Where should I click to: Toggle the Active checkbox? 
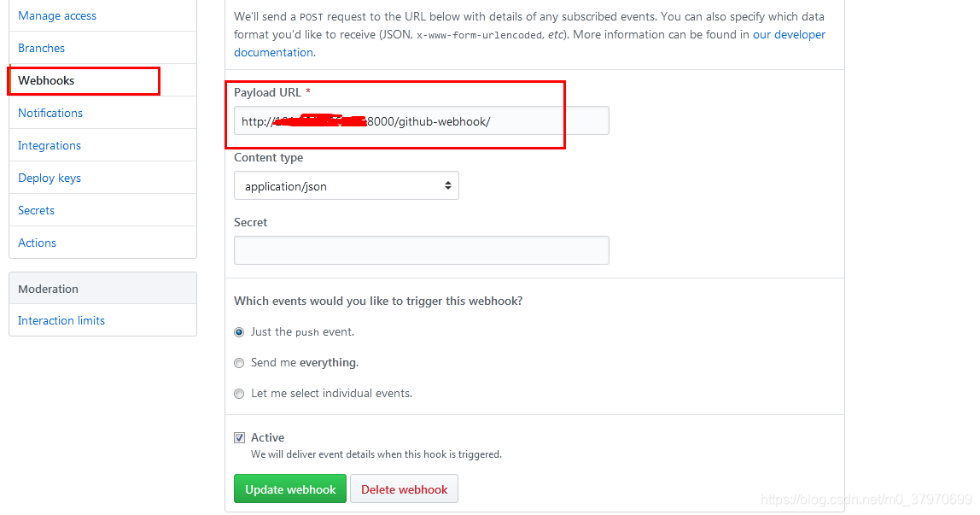(239, 437)
